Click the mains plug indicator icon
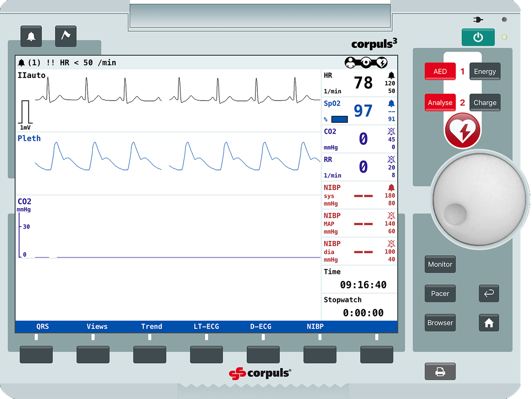The image size is (532, 399). [x=478, y=20]
